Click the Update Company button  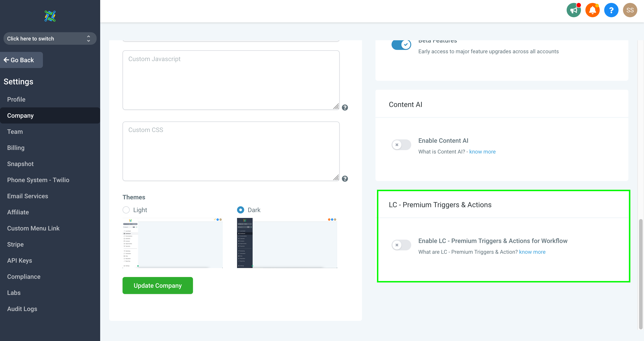click(157, 286)
